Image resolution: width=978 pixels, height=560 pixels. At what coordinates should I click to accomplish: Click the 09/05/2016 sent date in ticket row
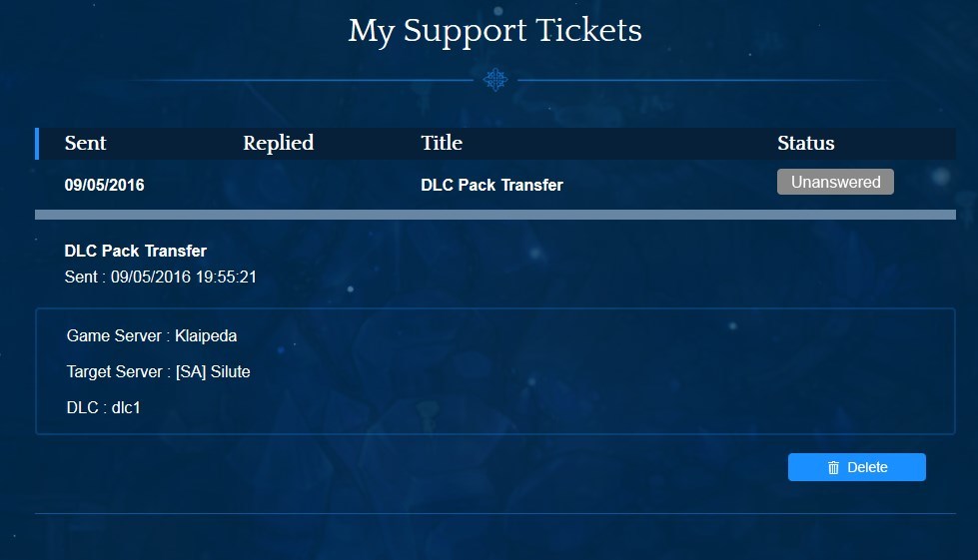[104, 185]
